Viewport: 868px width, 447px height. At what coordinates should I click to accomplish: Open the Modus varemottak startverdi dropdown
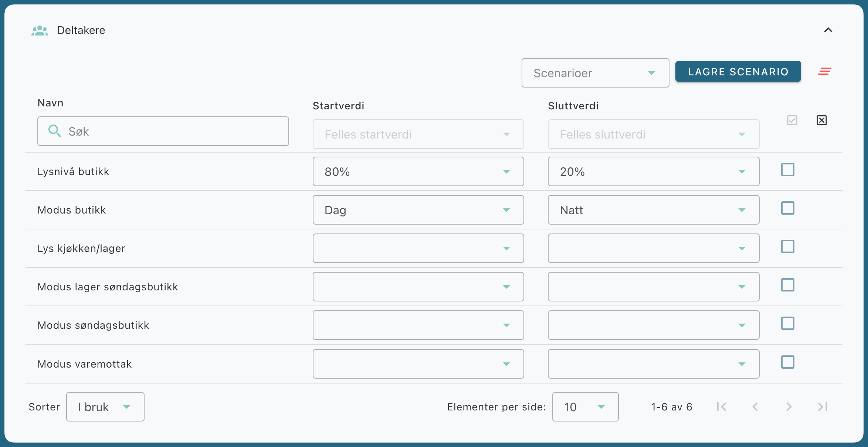pos(418,364)
